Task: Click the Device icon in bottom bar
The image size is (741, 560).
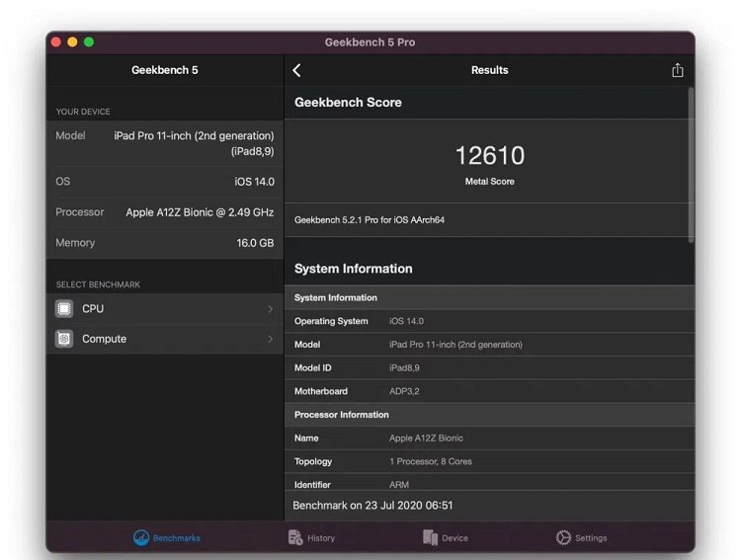Action: tap(430, 537)
